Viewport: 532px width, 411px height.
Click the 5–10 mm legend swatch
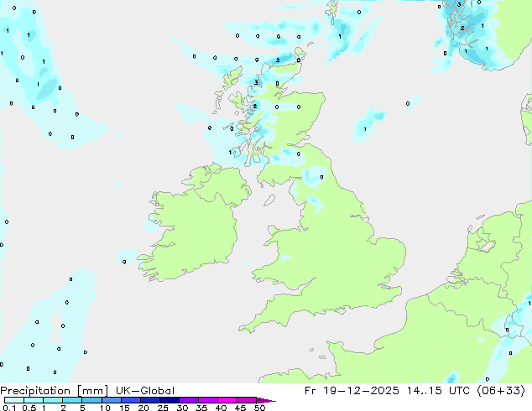pos(91,400)
